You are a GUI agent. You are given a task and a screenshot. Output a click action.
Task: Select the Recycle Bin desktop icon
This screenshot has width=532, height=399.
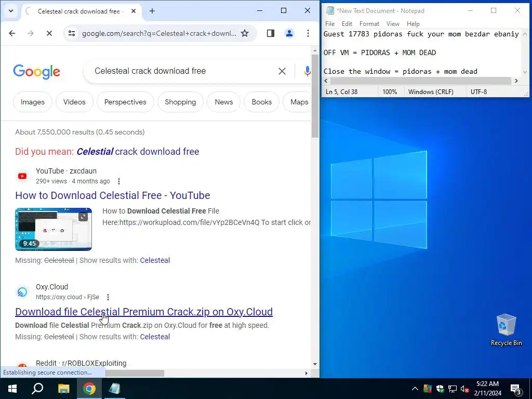506,329
